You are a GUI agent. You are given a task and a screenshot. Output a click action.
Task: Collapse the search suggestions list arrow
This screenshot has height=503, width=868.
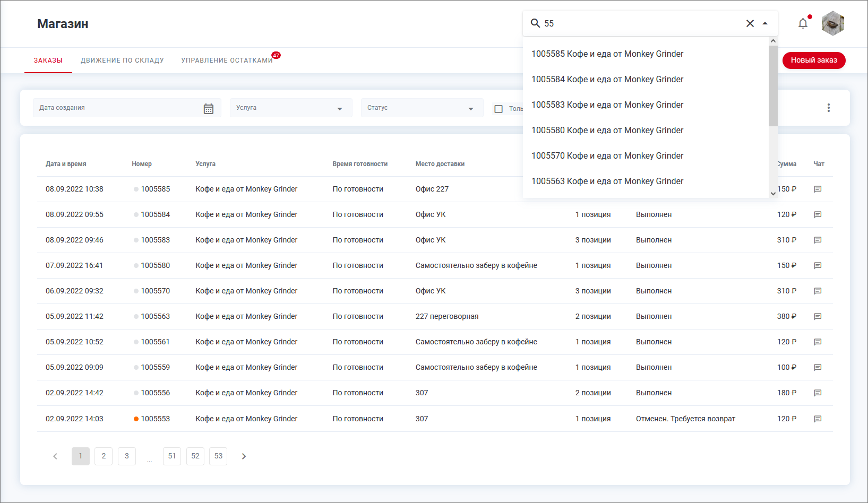point(765,23)
